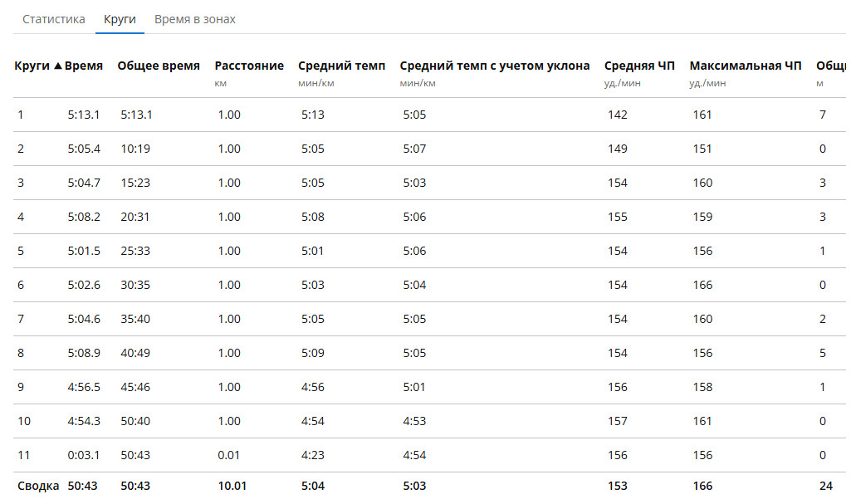
Task: Click lap 9 time 4:56.5
Action: click(x=84, y=387)
